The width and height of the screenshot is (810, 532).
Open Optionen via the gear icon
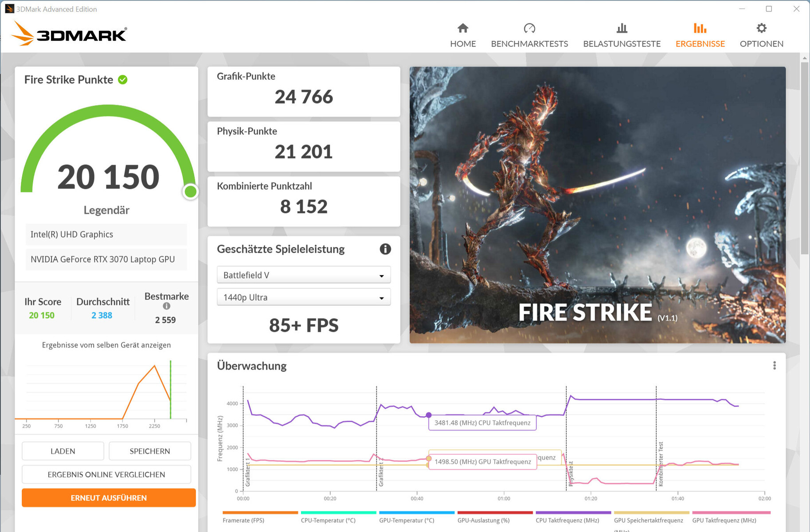[x=761, y=28]
